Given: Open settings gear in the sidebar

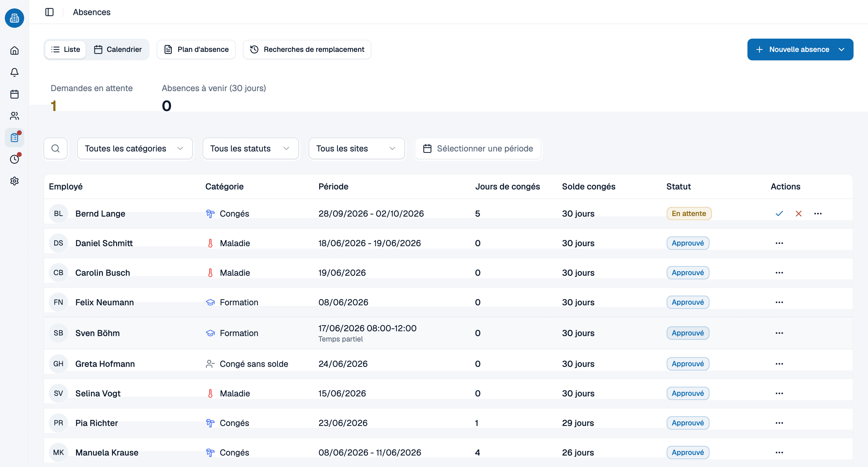Looking at the screenshot, I should [x=14, y=181].
